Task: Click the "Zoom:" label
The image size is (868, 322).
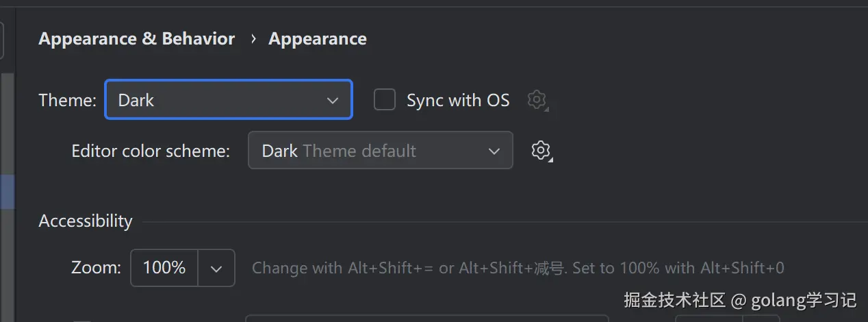Action: pos(96,268)
